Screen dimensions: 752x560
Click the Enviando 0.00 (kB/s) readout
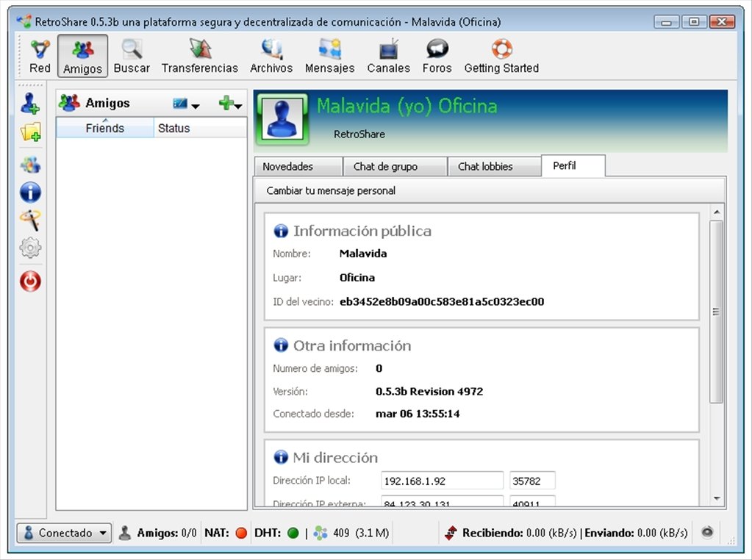(x=636, y=533)
